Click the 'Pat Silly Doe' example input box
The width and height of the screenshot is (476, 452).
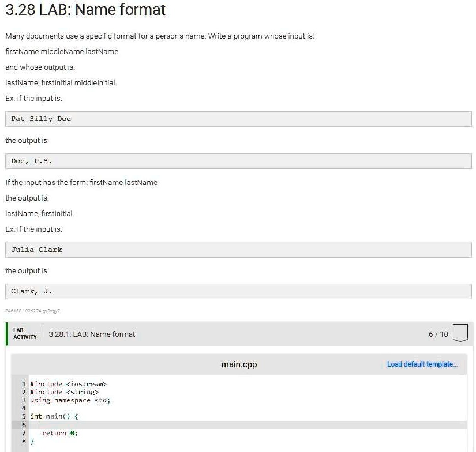pyautogui.click(x=238, y=119)
